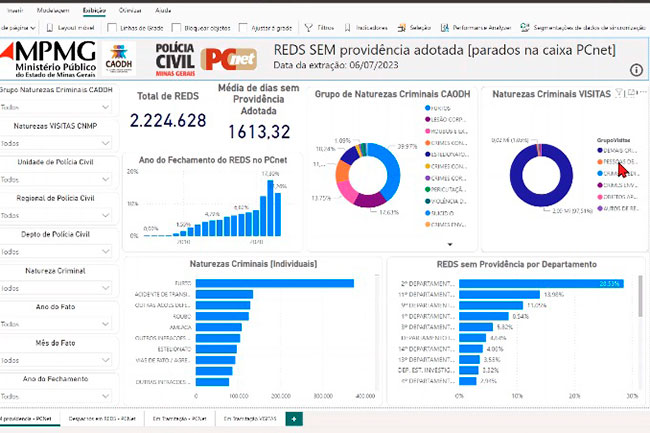Click the PCnet logo
650x433 pixels.
(228, 59)
